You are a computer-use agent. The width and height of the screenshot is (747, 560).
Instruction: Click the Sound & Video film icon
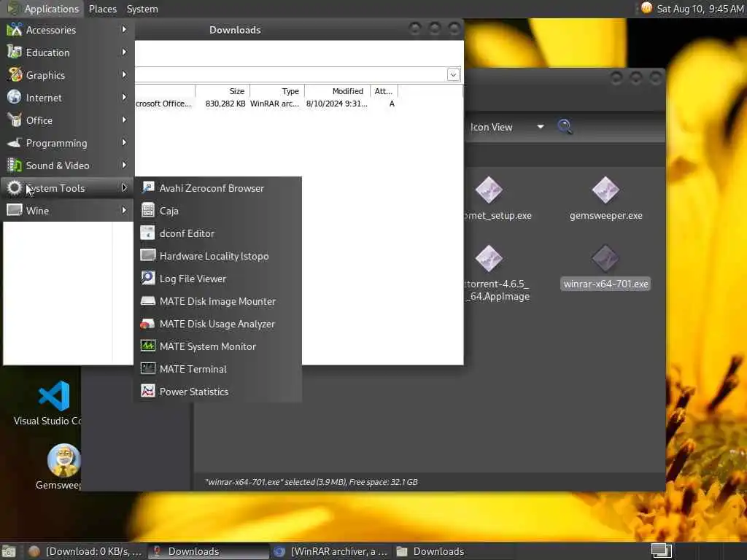15,166
